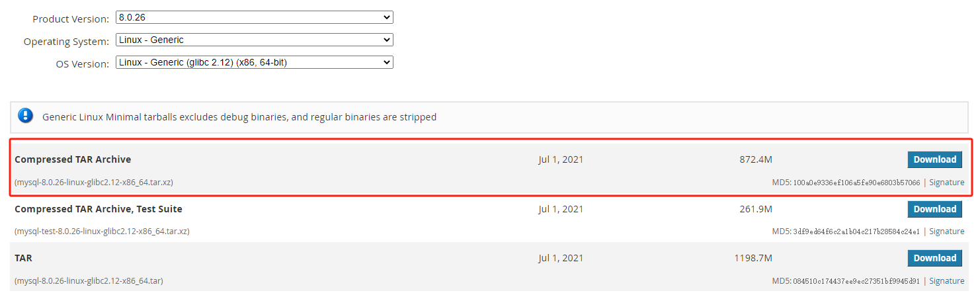
Task: Click the blue info exclamation icon
Action: tap(25, 116)
